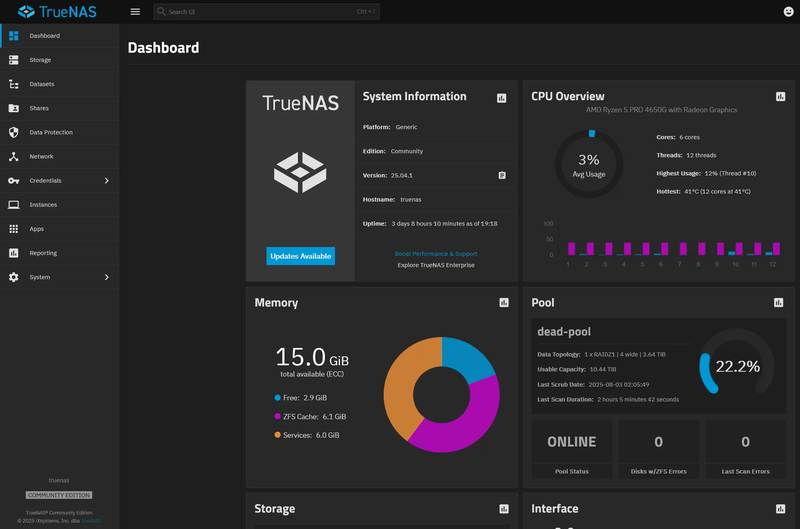Click the 'Services: 6.0 GiB' legend entry

point(307,435)
